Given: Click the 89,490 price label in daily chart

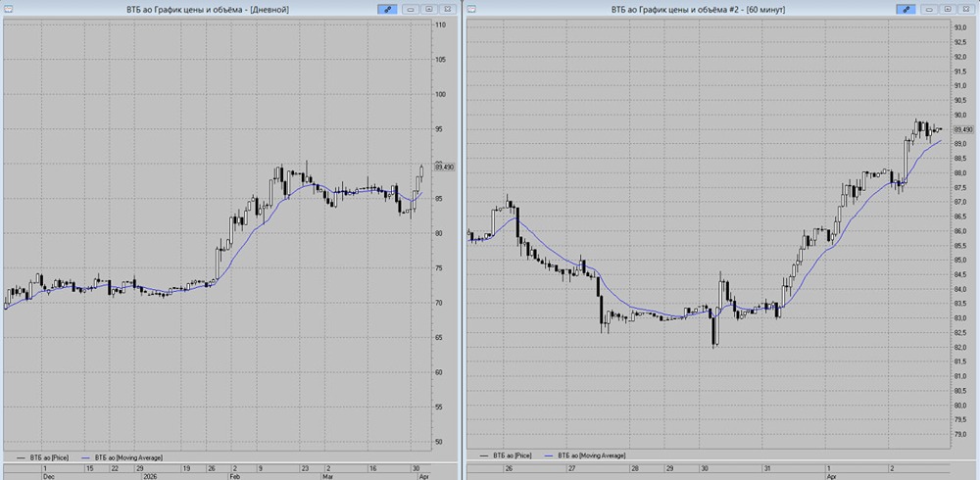Looking at the screenshot, I should 446,167.
